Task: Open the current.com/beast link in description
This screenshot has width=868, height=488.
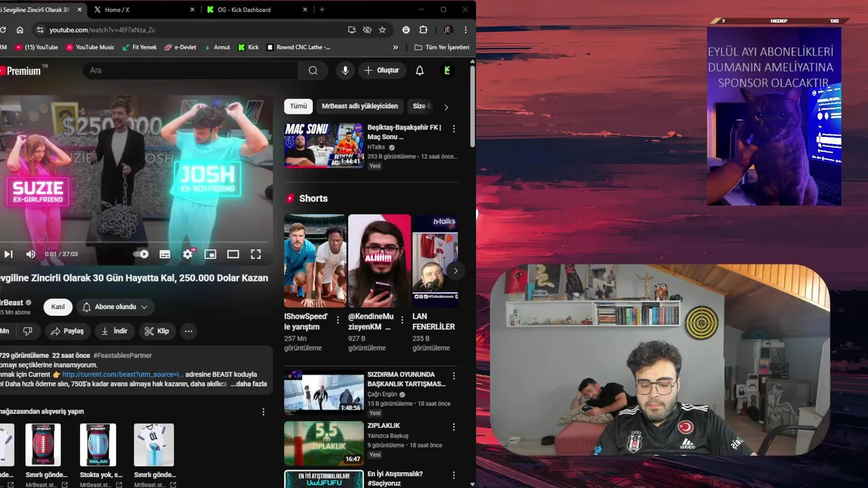Action: [123, 374]
